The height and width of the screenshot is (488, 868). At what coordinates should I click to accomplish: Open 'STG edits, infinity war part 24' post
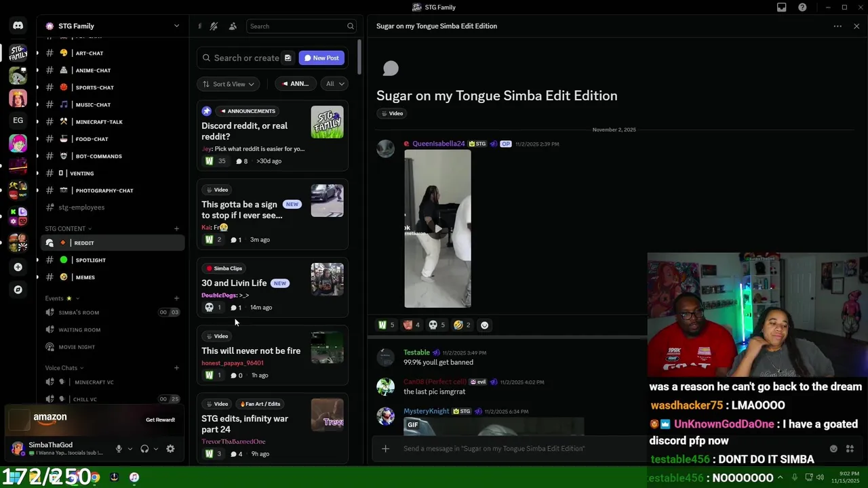click(x=273, y=428)
